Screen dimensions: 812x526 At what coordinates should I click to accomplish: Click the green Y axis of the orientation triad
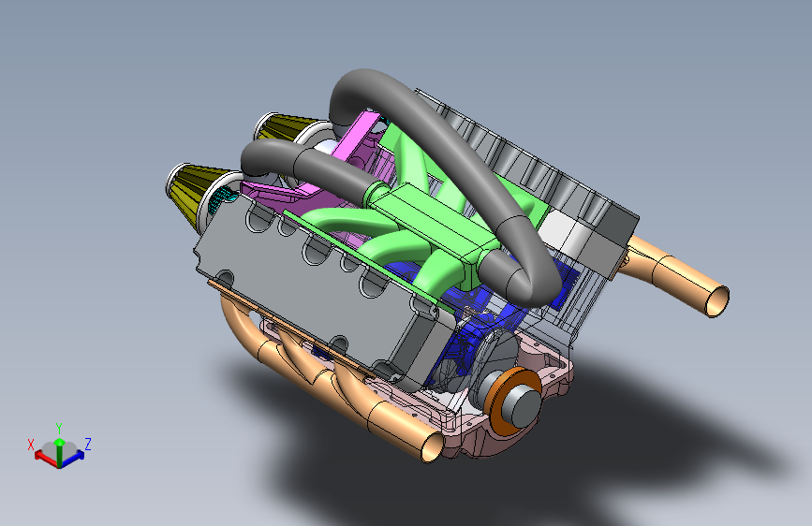(60, 451)
